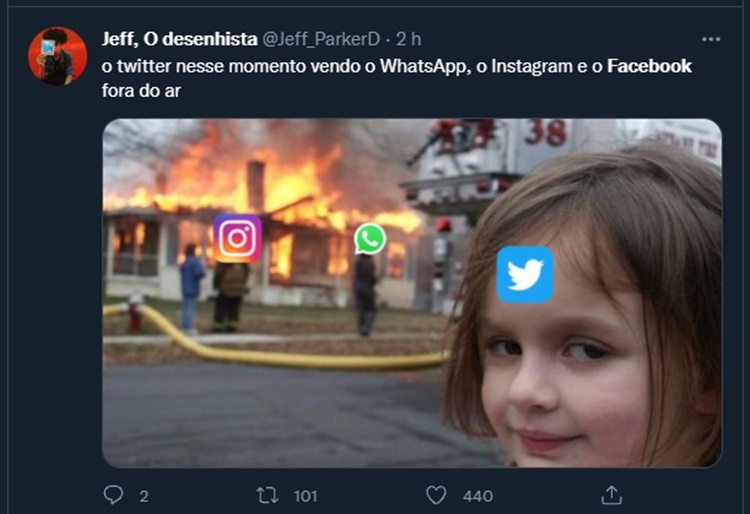Click the number 38 on the fire truck
The image size is (750, 514).
click(546, 133)
